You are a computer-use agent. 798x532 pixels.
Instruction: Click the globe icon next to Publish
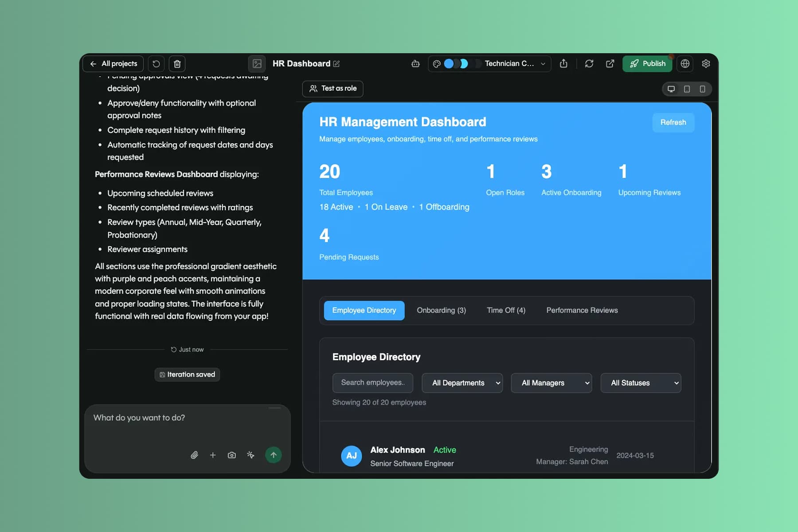click(685, 64)
